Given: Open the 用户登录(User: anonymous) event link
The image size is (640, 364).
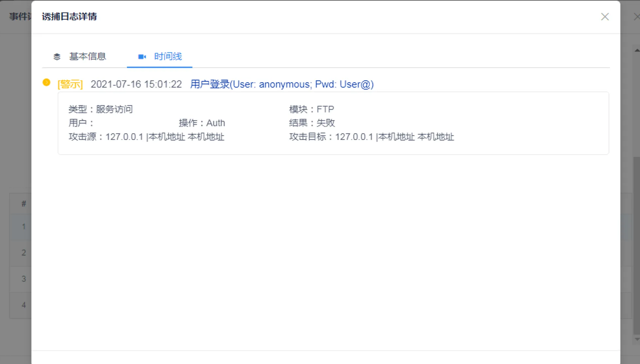Looking at the screenshot, I should click(282, 84).
